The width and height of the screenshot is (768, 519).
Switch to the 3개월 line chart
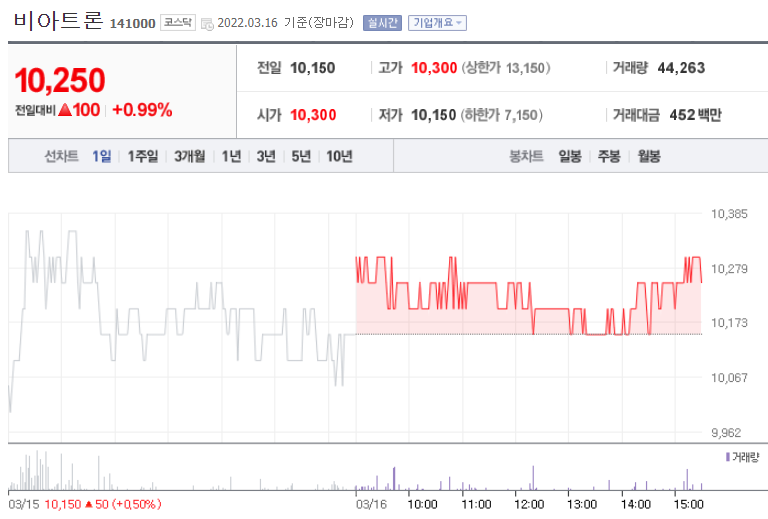pos(190,156)
